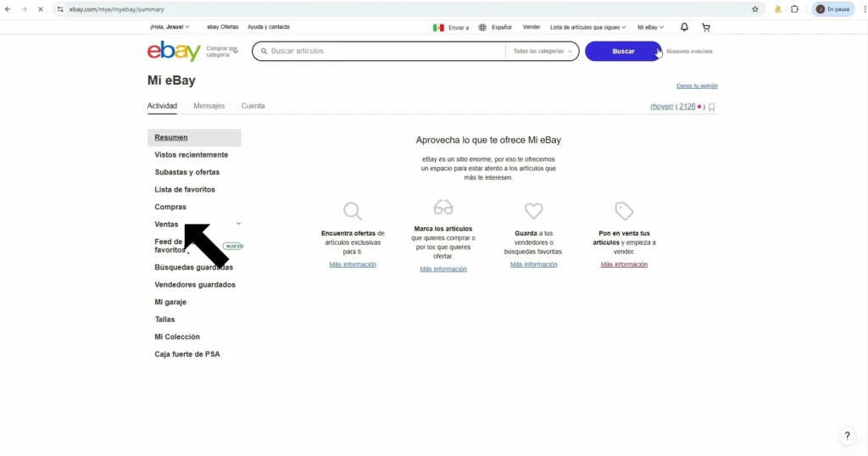Screen dimensions: 868x456
Task: Bookmark this page with the star icon
Action: pyautogui.click(x=755, y=8)
